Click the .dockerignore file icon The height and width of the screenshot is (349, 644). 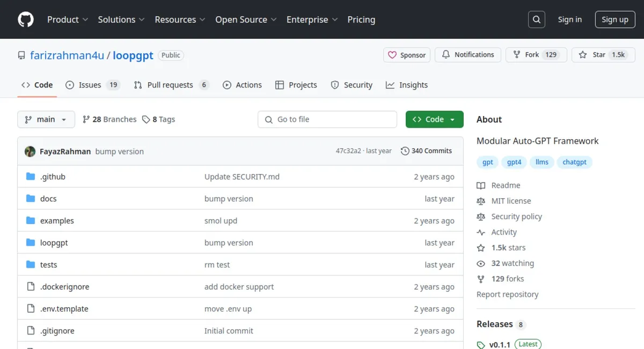click(x=31, y=287)
